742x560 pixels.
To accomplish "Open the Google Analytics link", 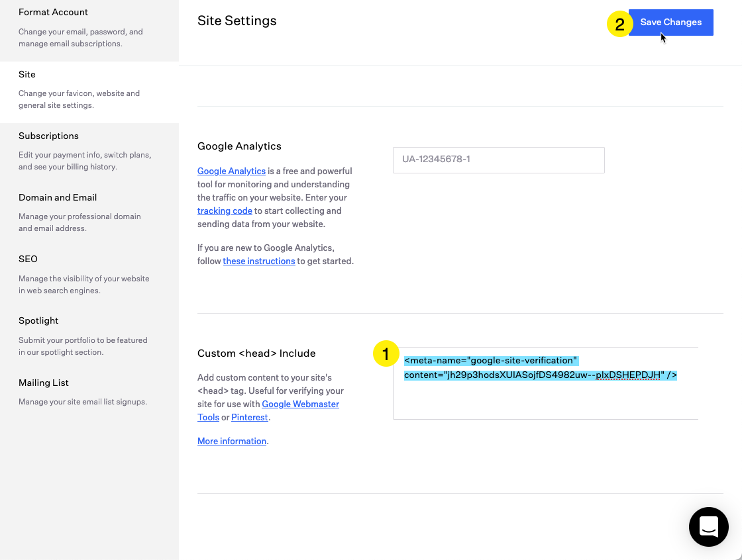I will [231, 171].
